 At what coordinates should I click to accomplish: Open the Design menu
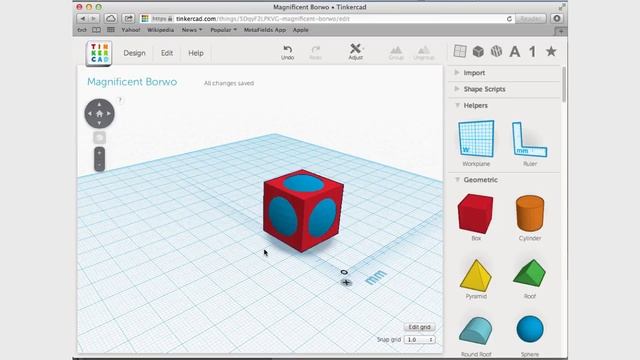(134, 53)
